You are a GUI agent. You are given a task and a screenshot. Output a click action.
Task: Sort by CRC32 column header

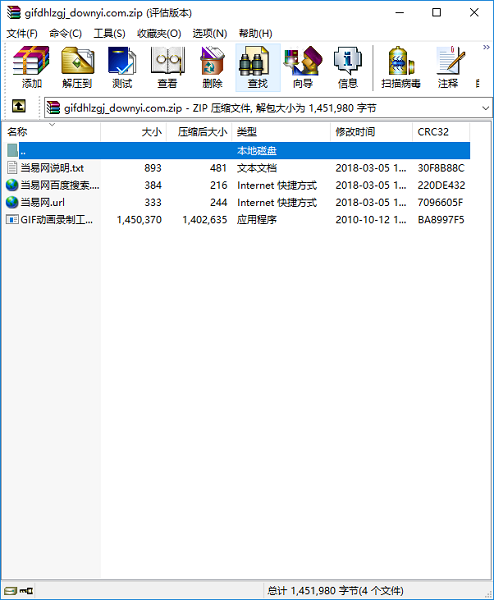pyautogui.click(x=441, y=132)
